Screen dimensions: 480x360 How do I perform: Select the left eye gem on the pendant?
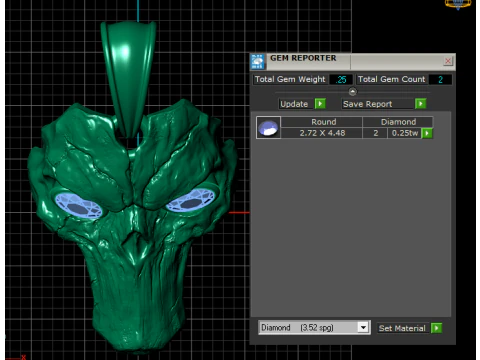point(78,206)
